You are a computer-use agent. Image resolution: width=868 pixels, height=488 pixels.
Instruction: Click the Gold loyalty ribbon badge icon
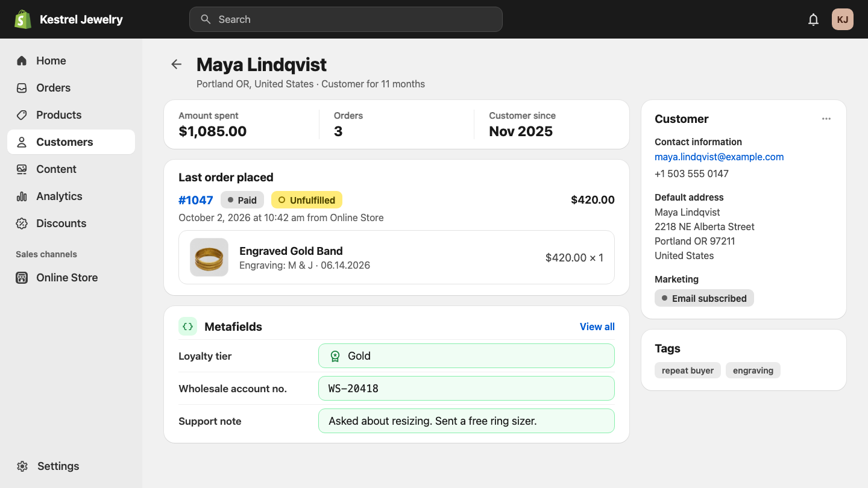coord(335,356)
